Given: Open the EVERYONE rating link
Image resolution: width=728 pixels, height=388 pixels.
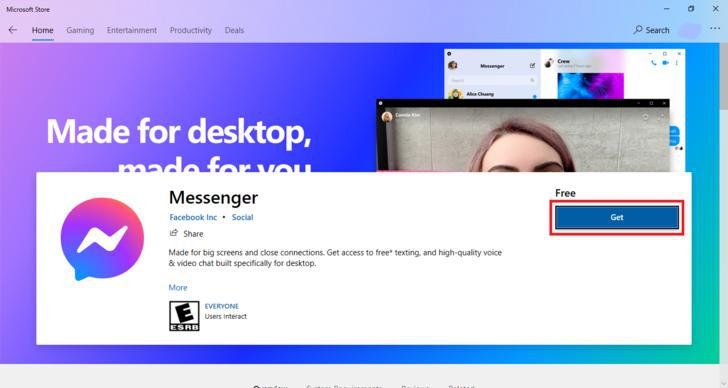Looking at the screenshot, I should 221,306.
